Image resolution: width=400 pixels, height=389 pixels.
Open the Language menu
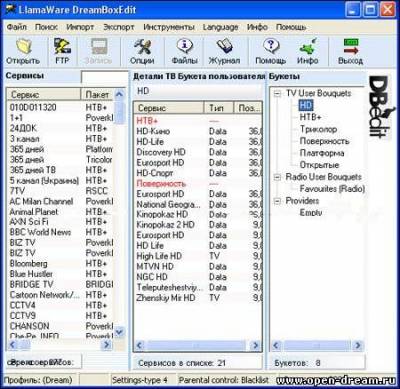[x=221, y=27]
